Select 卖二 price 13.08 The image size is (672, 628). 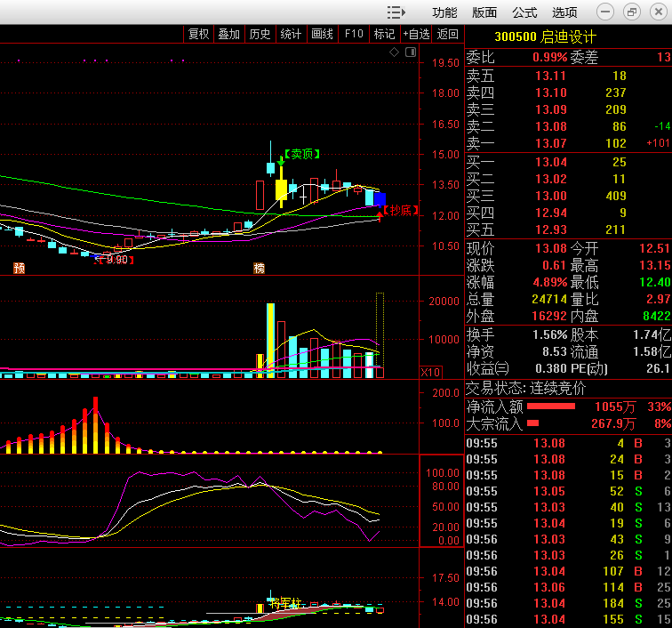551,126
